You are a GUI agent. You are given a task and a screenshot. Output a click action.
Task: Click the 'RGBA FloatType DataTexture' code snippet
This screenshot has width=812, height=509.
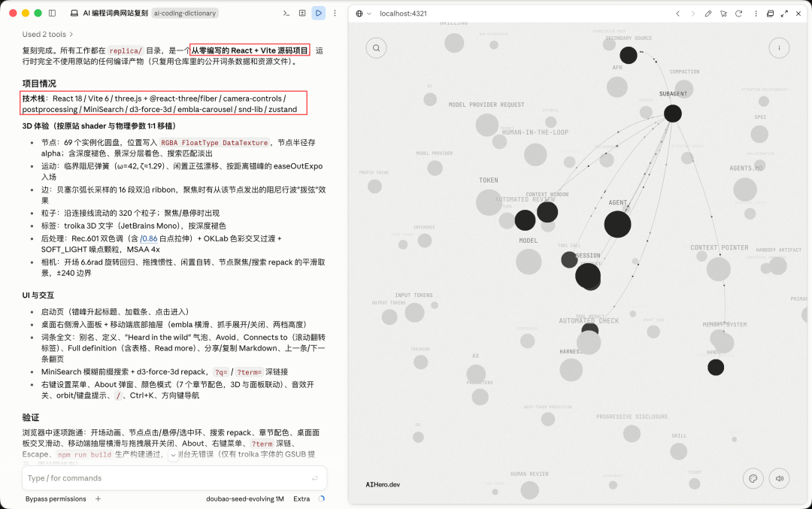214,142
